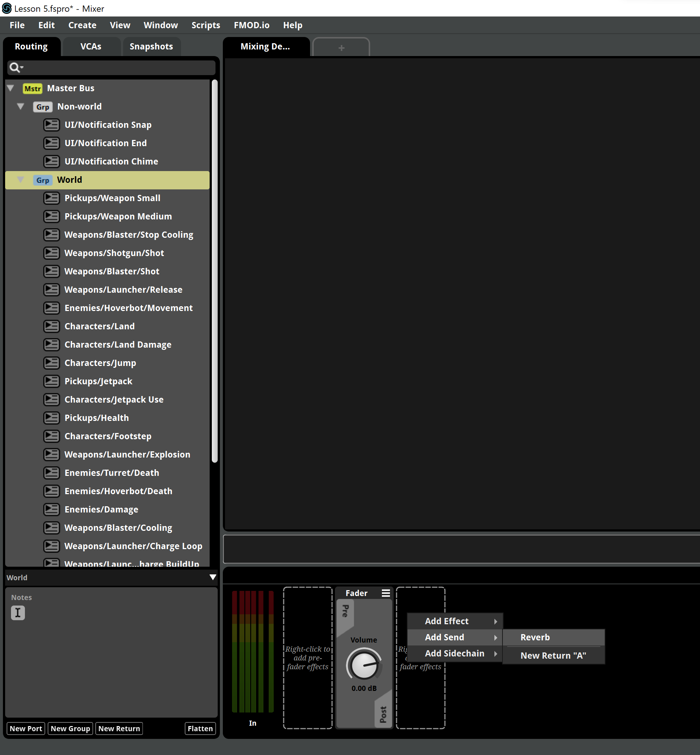Click the event icon for UI/Notification Chime
The height and width of the screenshot is (755, 700).
click(x=51, y=162)
